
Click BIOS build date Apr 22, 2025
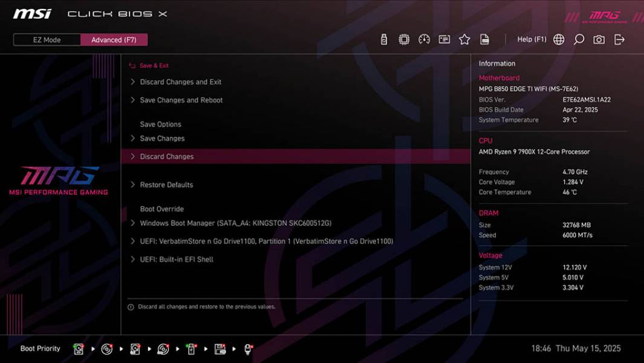point(580,110)
